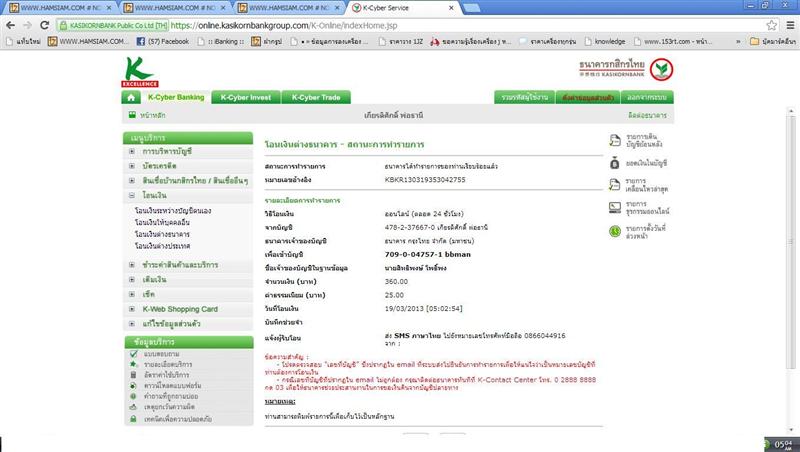Switch to the K-Cyber Invest tab
Screen dimensions: 800x452
(x=245, y=97)
